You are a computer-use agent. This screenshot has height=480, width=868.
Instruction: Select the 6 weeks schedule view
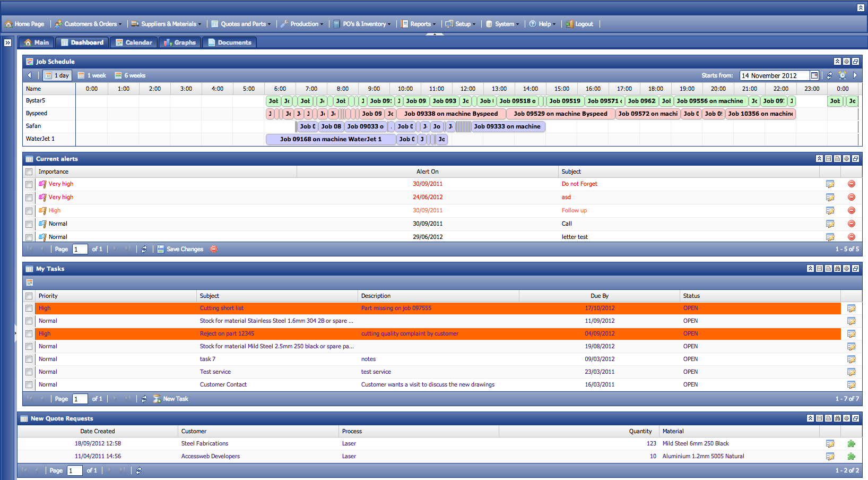pyautogui.click(x=129, y=75)
